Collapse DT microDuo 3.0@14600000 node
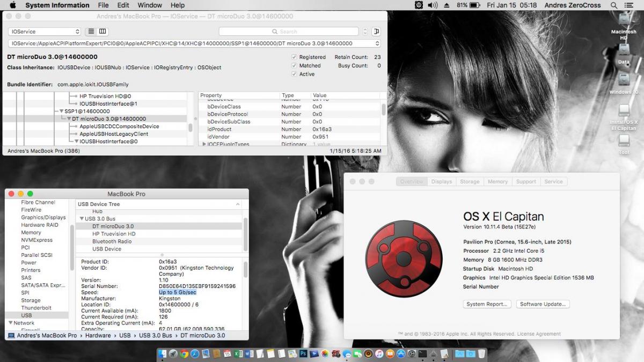 click(x=69, y=119)
